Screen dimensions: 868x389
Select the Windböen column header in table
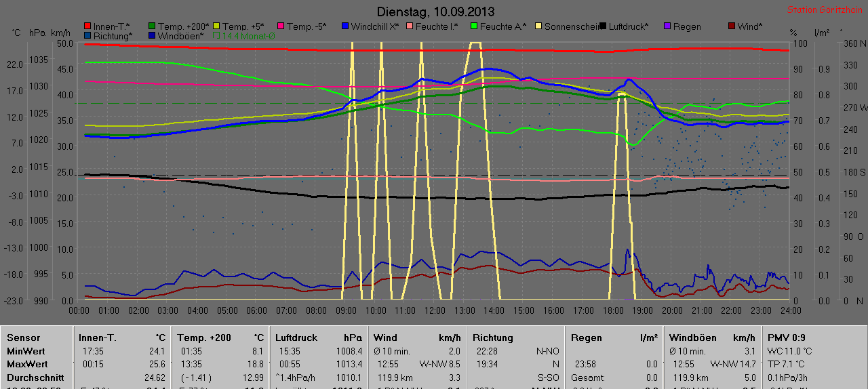pyautogui.click(x=689, y=337)
